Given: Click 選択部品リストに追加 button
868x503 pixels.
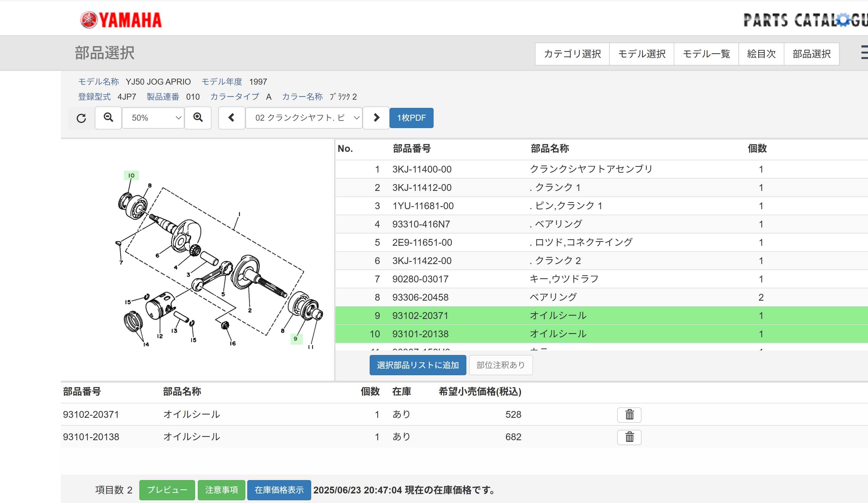Looking at the screenshot, I should click(x=417, y=365).
